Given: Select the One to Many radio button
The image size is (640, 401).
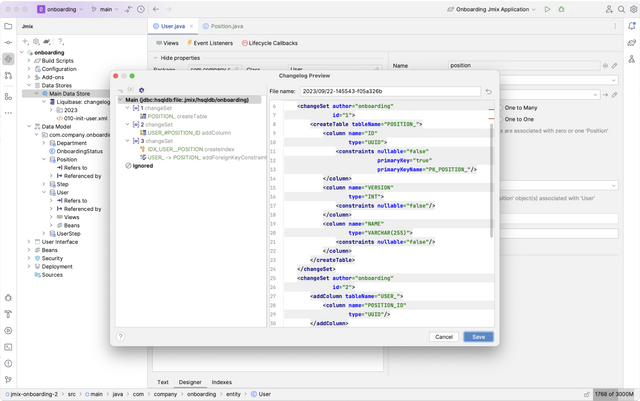Looking at the screenshot, I should 519,107.
